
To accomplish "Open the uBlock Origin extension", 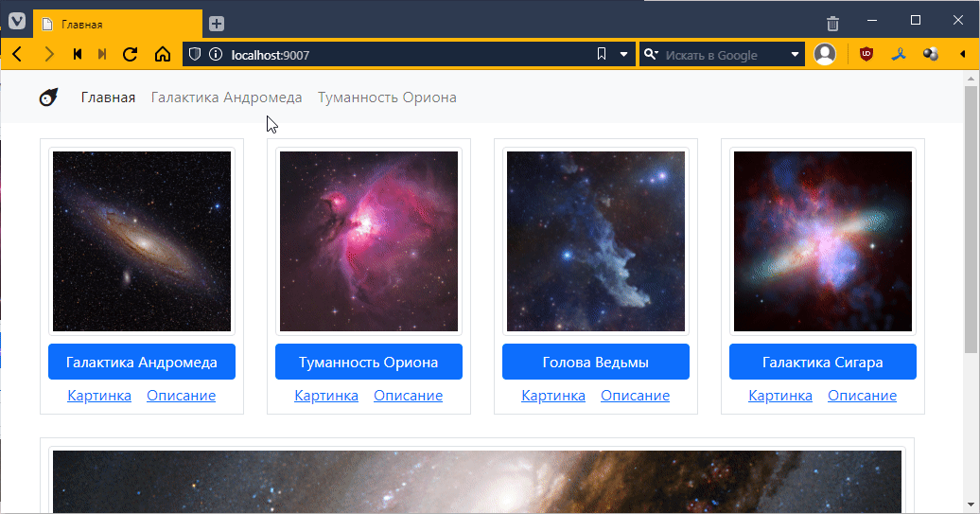I will pos(866,55).
